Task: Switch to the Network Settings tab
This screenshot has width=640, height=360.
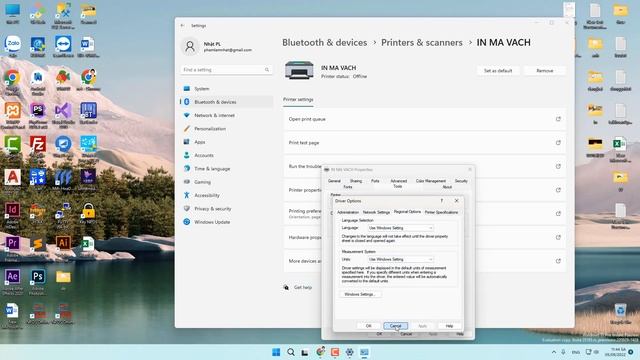Action: pos(376,212)
